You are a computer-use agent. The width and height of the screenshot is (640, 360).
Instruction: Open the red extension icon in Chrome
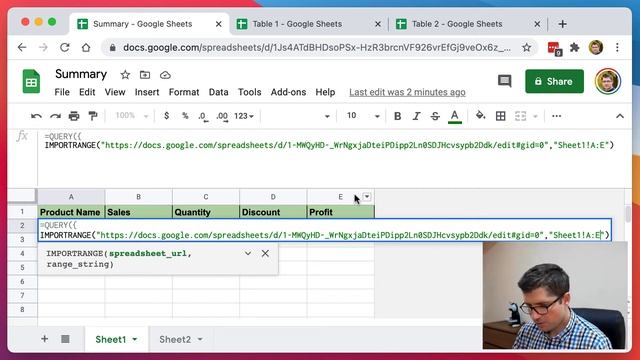coord(554,48)
